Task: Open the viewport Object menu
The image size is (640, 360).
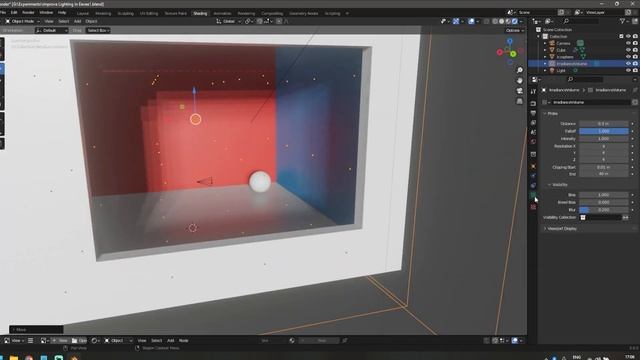Action: pos(91,21)
